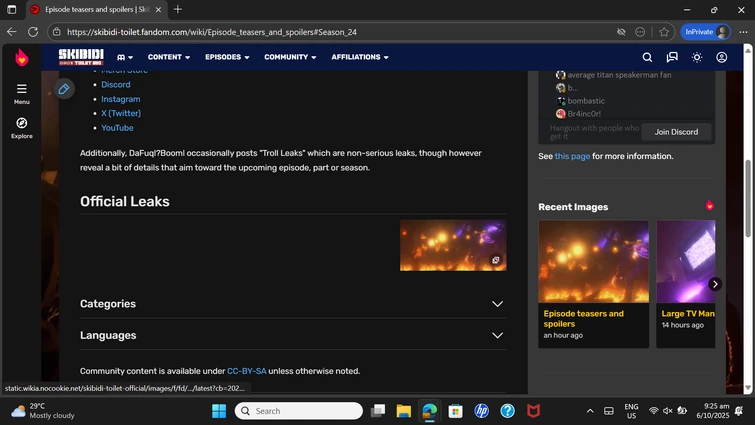
Task: Click the Microsoft Edge taskbar icon
Action: click(x=430, y=411)
